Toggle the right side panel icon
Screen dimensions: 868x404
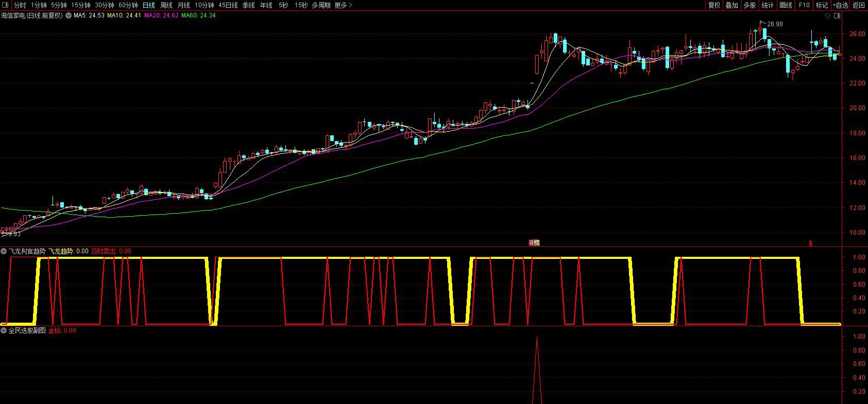pyautogui.click(x=838, y=15)
